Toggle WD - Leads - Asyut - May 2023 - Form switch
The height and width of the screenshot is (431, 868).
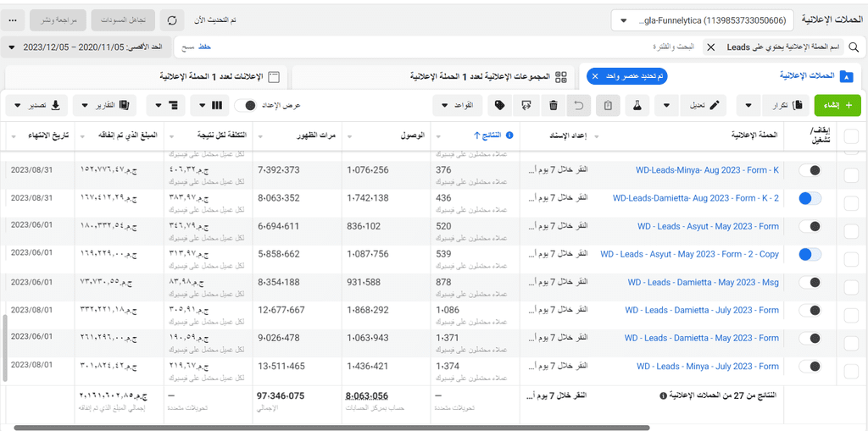[810, 226]
